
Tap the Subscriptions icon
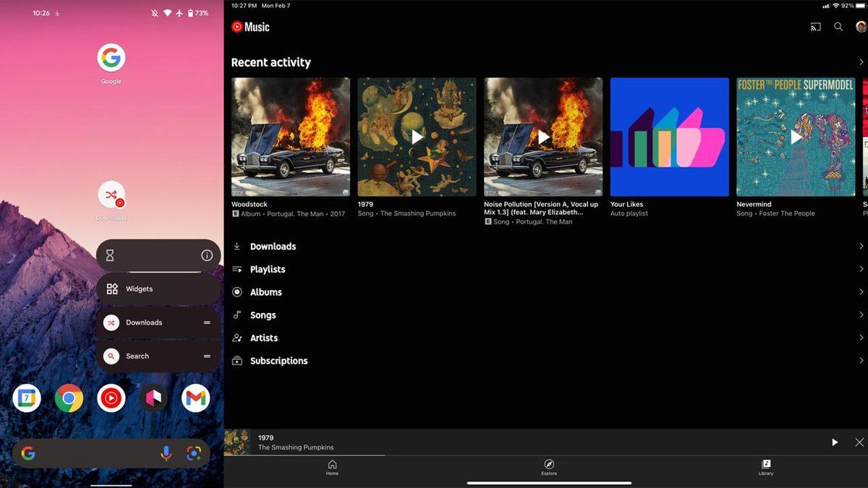tap(237, 360)
